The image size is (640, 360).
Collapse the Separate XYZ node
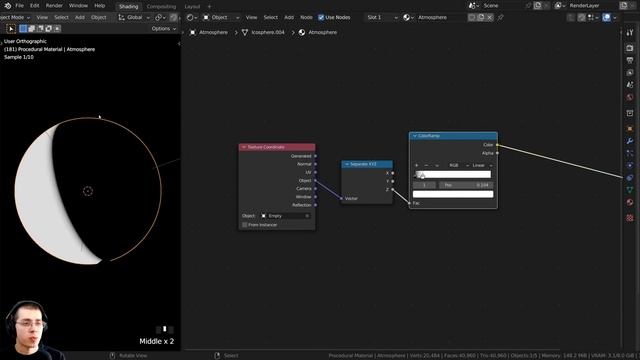coord(347,164)
